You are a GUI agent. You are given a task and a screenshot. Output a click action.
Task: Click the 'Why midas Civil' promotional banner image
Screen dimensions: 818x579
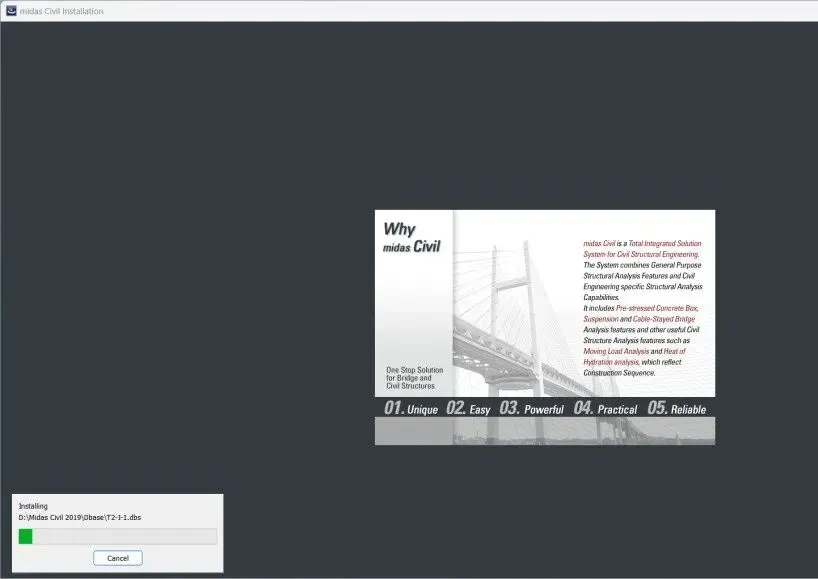point(545,328)
